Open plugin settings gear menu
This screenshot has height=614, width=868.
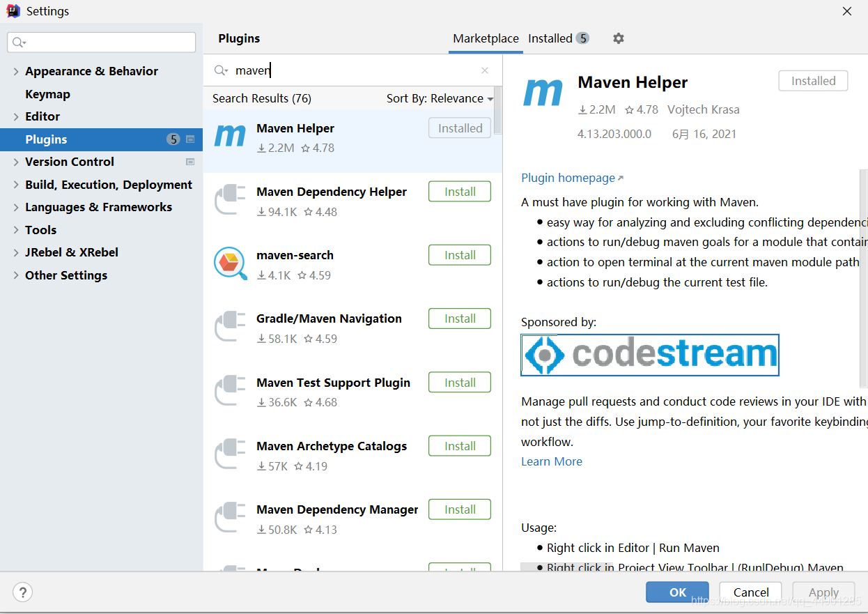point(618,38)
